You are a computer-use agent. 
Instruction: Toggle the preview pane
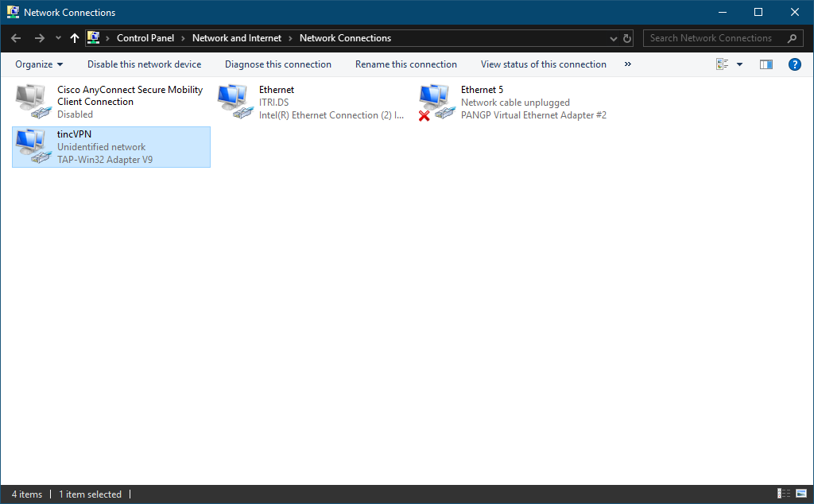pyautogui.click(x=766, y=64)
